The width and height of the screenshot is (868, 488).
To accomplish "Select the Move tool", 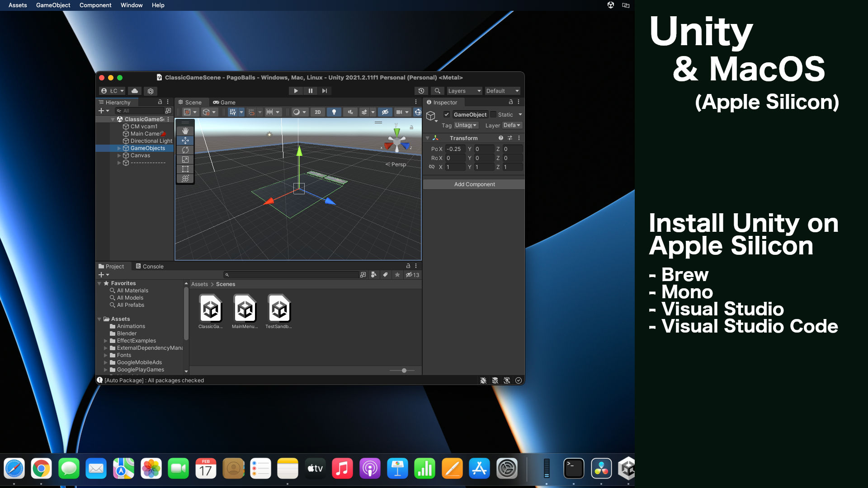I will (185, 140).
